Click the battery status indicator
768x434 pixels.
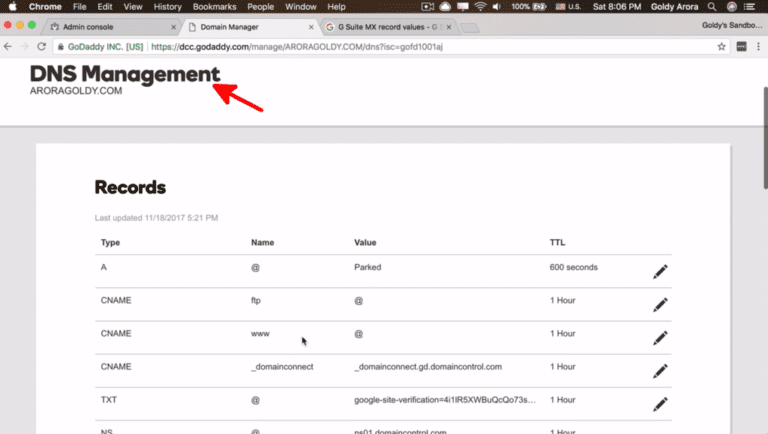coord(528,7)
